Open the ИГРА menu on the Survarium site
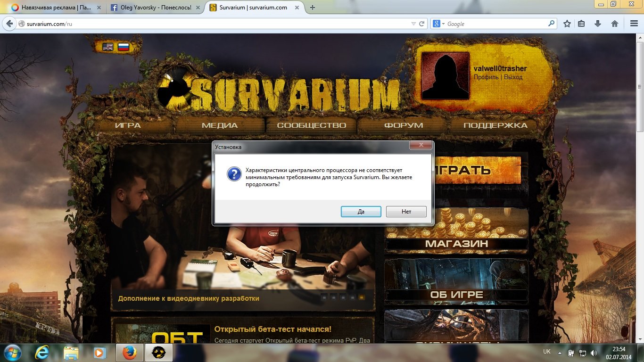This screenshot has width=644, height=362. pyautogui.click(x=128, y=125)
